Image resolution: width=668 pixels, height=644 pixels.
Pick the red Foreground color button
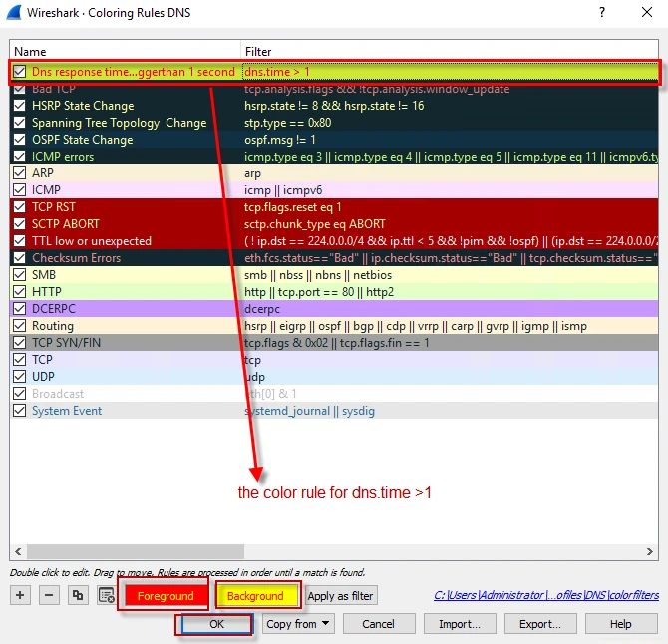click(166, 596)
